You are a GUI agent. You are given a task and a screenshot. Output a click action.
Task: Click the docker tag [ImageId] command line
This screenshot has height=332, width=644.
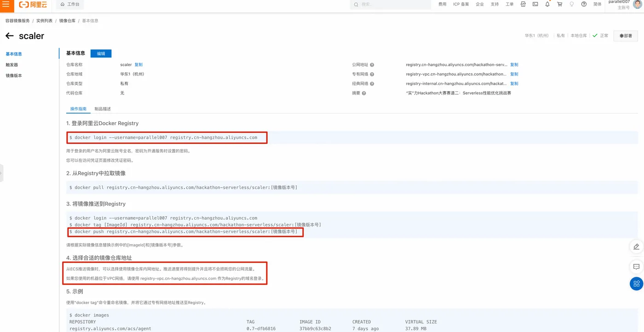coord(195,225)
